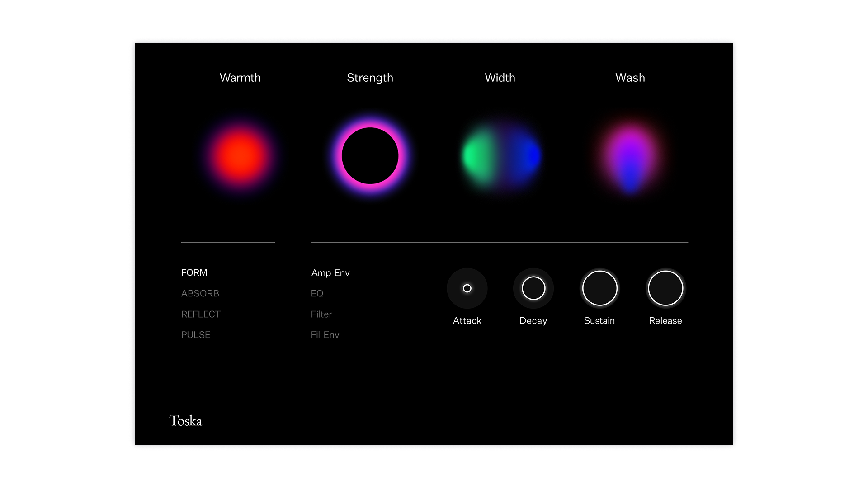
Task: Select the Amp Env page
Action: pyautogui.click(x=330, y=273)
